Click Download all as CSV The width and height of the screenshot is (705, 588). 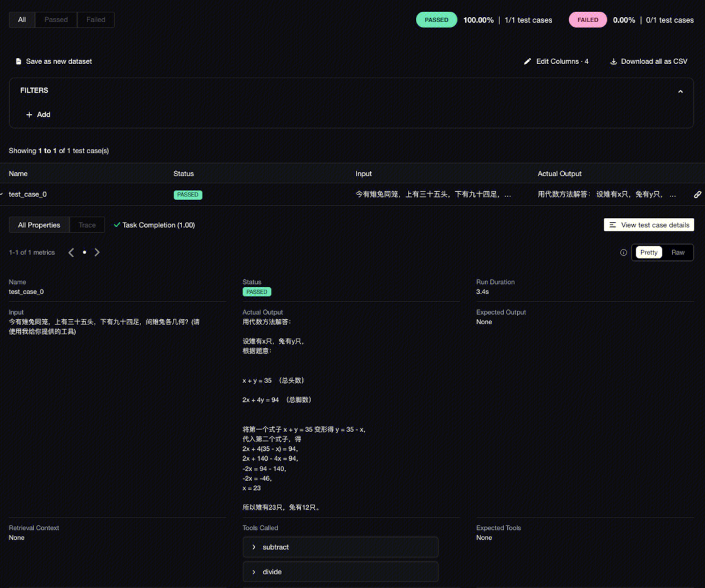pyautogui.click(x=653, y=61)
